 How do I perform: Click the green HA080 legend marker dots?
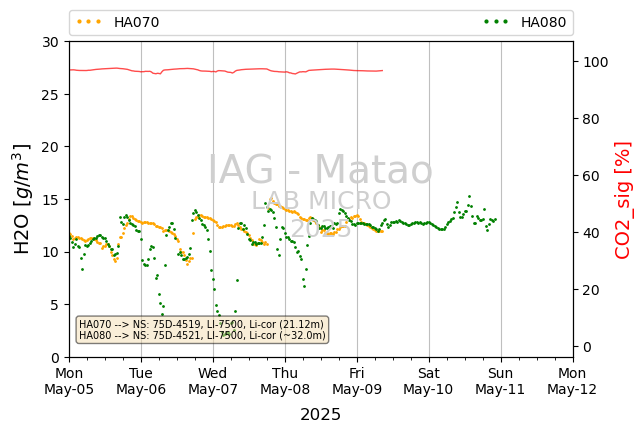(496, 22)
